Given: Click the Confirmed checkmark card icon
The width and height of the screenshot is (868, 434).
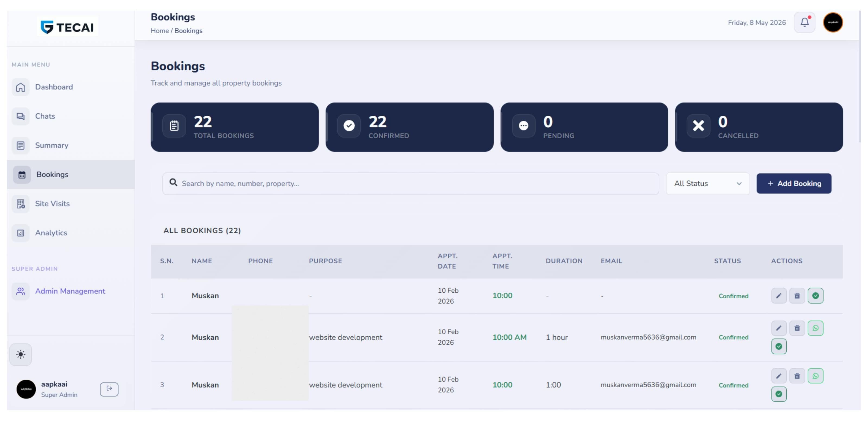Looking at the screenshot, I should tap(349, 126).
